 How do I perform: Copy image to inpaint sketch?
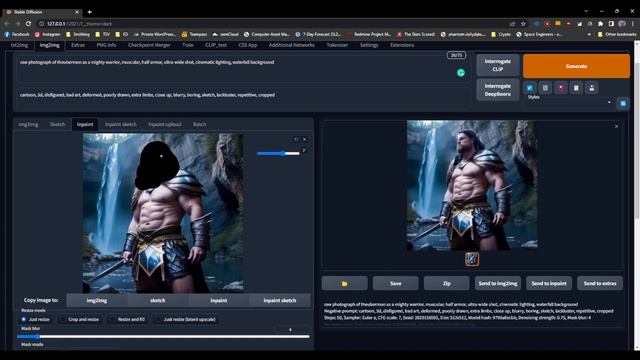click(280, 300)
